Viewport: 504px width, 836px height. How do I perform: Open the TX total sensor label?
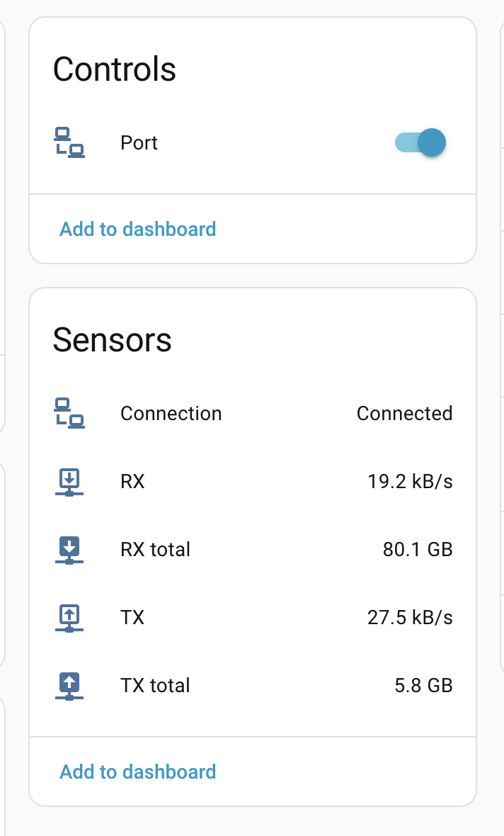pos(156,686)
